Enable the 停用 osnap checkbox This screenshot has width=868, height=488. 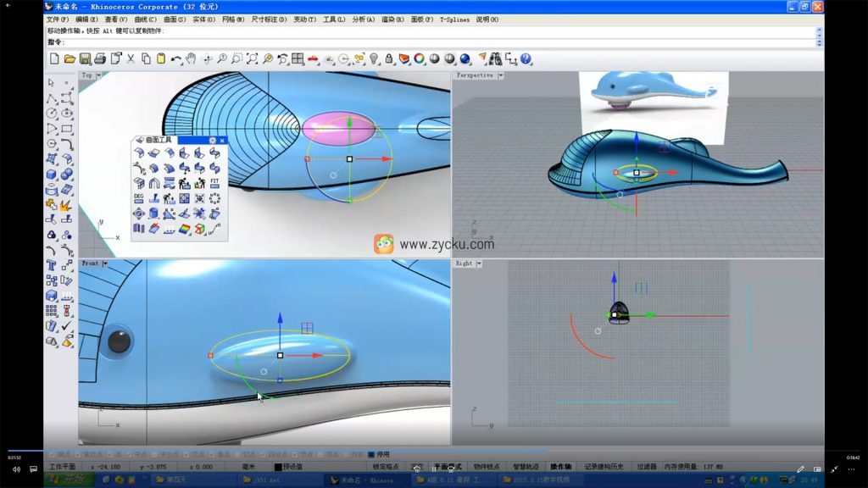[x=371, y=454]
